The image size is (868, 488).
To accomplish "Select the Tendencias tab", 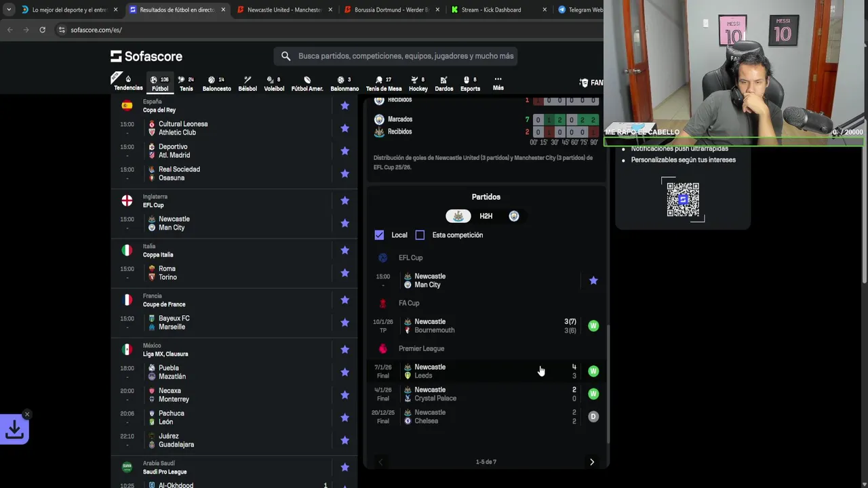I will point(128,83).
